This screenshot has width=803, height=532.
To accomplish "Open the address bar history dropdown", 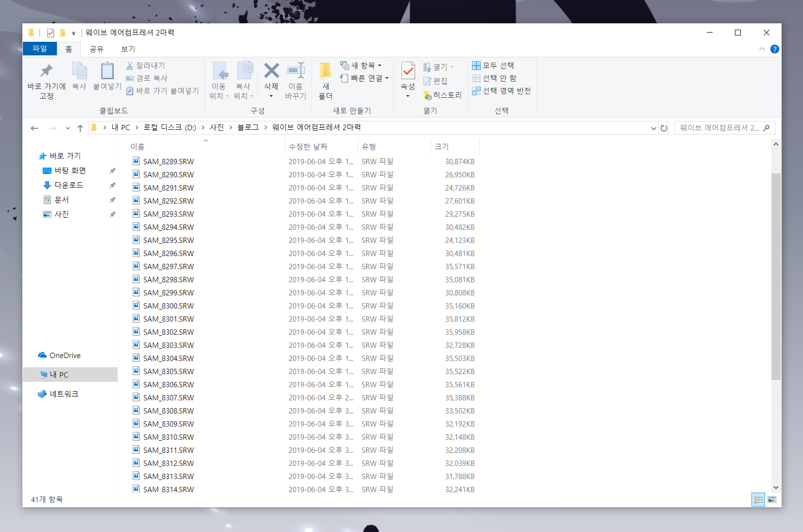I will click(654, 128).
